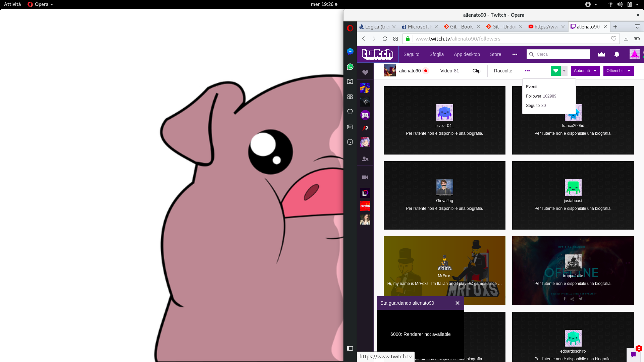644x362 pixels.
Task: Open the Sfoglia navigation link
Action: (x=436, y=54)
